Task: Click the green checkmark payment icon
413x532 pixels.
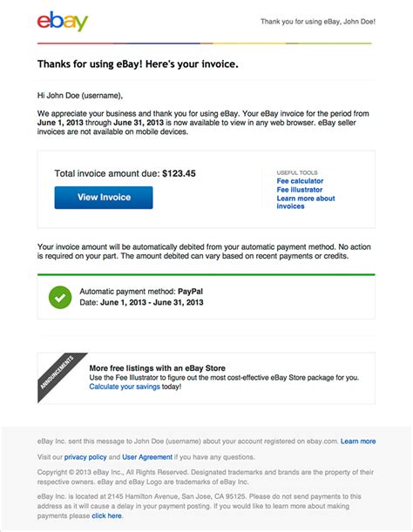Action: 60,298
